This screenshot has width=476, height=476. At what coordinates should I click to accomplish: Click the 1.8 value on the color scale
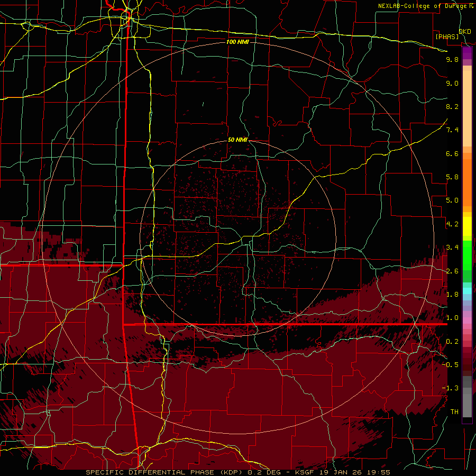[452, 295]
